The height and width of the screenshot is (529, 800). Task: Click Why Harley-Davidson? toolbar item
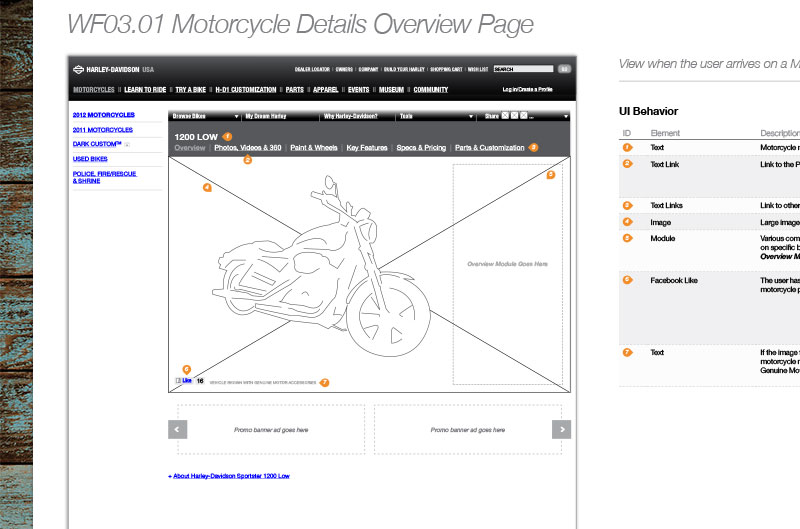coord(351,116)
